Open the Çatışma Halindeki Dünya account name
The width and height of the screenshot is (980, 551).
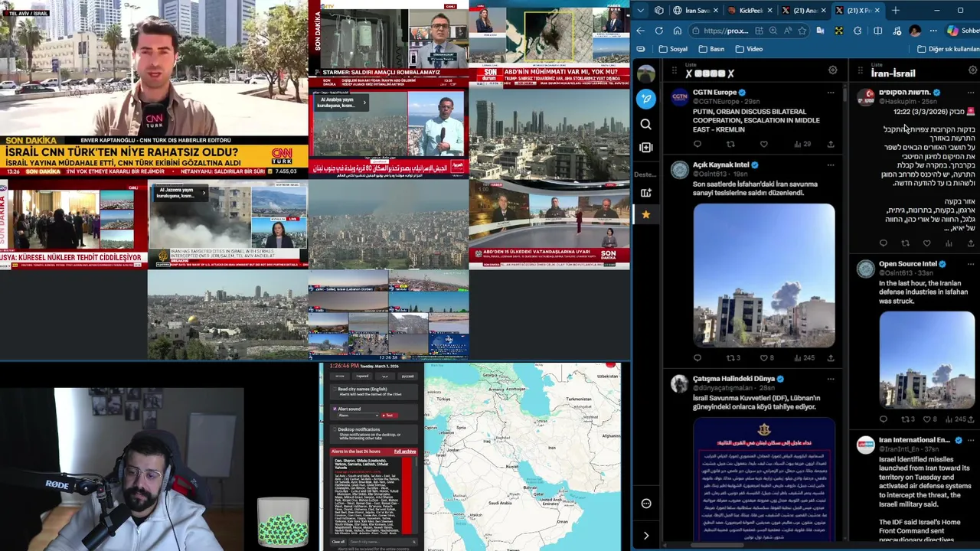click(x=733, y=379)
